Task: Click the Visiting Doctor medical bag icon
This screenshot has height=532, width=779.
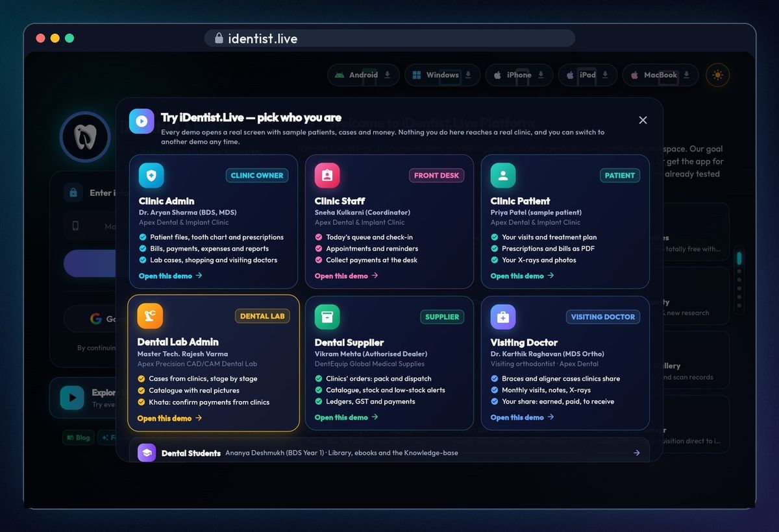Action: [x=503, y=317]
